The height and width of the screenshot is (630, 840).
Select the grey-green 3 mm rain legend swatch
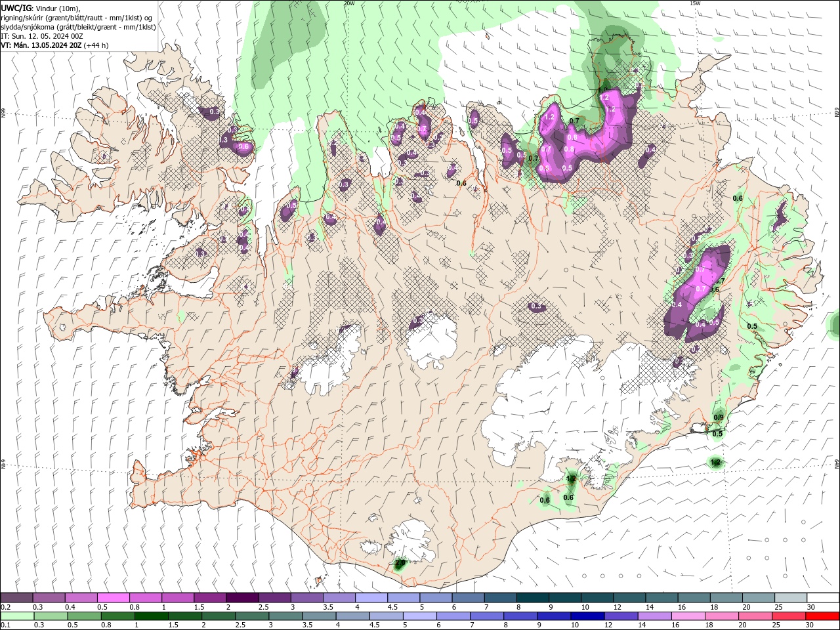point(285,616)
